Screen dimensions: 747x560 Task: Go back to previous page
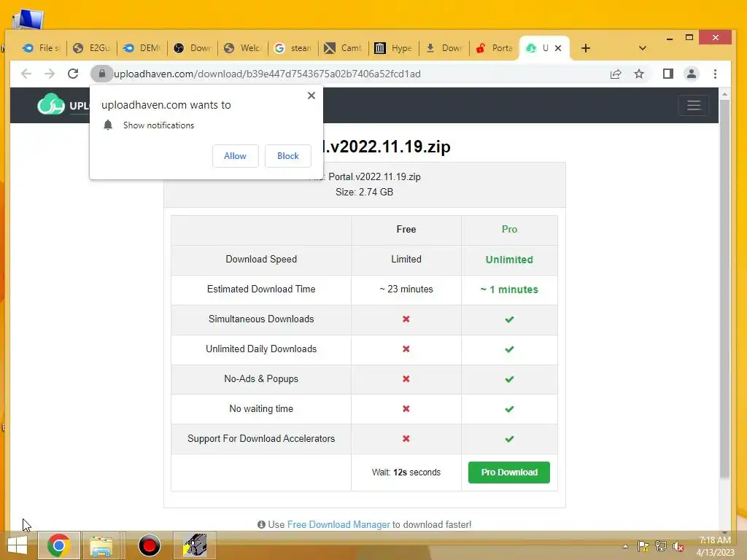[x=26, y=74]
